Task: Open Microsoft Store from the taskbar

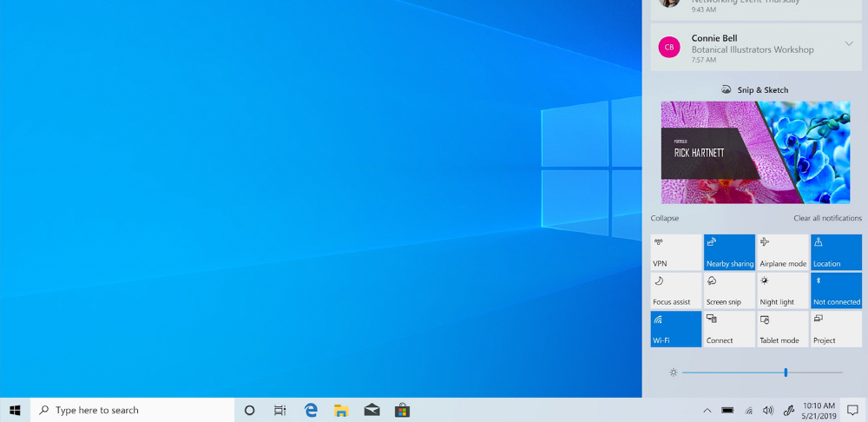Action: point(402,410)
